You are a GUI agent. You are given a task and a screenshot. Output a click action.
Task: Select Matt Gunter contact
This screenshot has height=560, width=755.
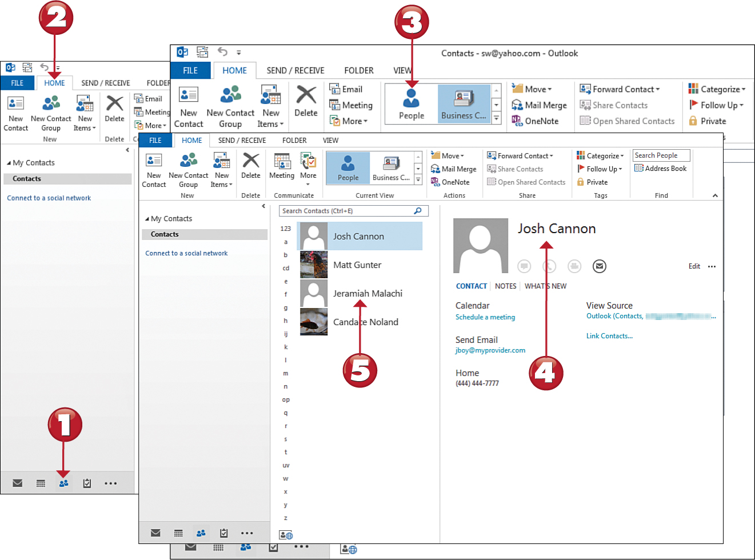(x=360, y=265)
